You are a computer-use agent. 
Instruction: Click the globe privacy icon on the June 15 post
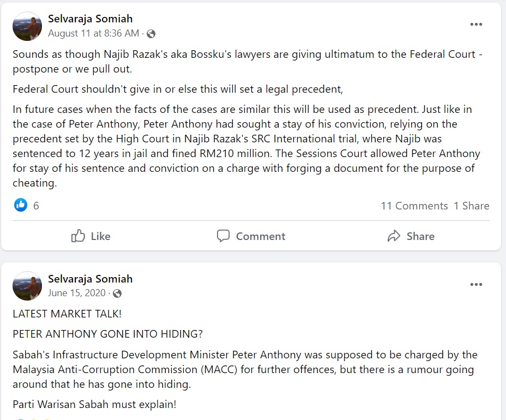117,293
